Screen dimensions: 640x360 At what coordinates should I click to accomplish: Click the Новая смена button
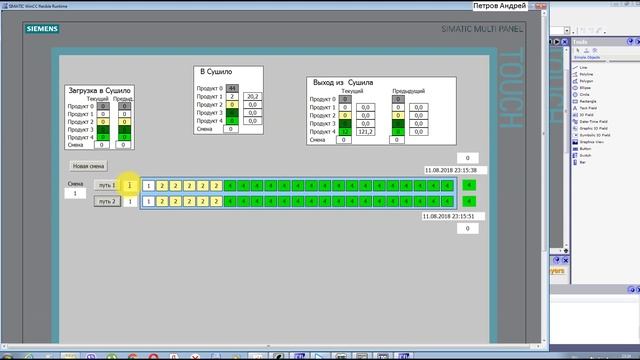(89, 166)
